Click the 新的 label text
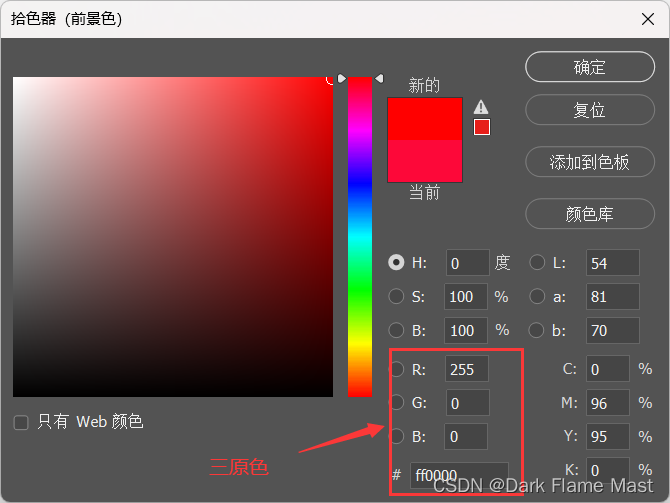Screen dimensions: 670x503 (x=424, y=85)
